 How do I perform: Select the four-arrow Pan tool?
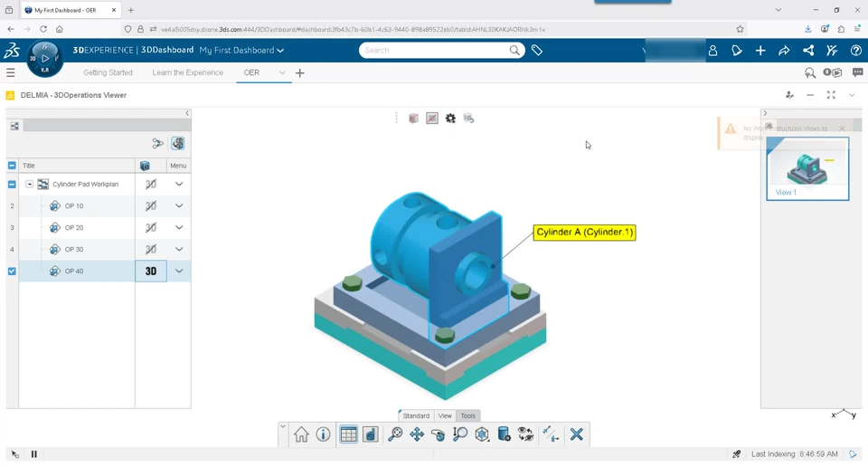pyautogui.click(x=417, y=434)
